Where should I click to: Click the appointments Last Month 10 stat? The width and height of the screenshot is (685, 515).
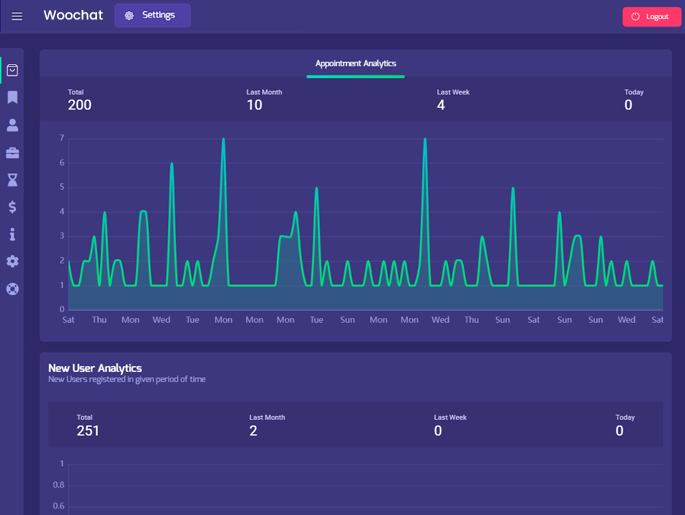pyautogui.click(x=264, y=100)
